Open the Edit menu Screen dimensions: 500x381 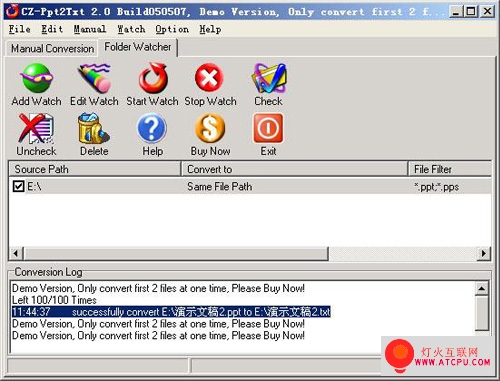[52, 29]
